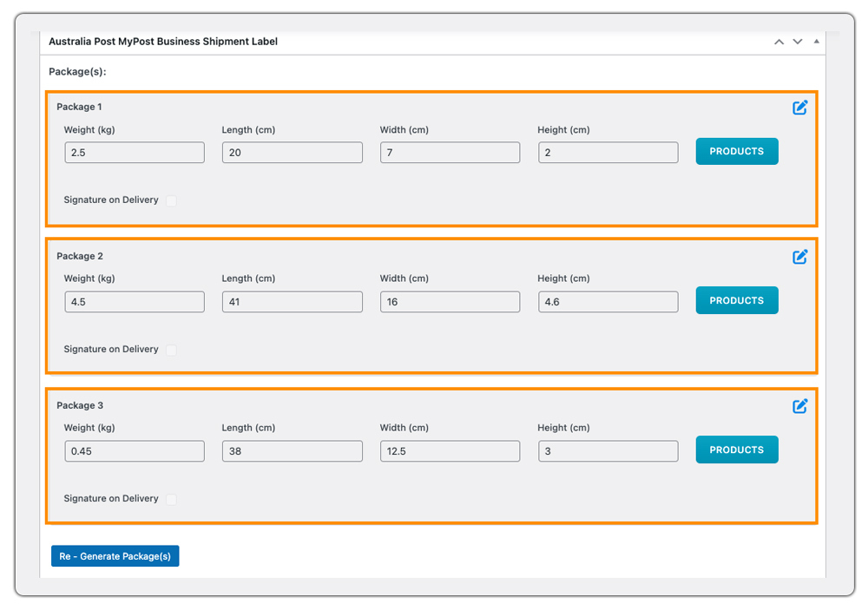The height and width of the screenshot is (610, 868).
Task: Focus Package 2 Width field showing 16
Action: click(450, 302)
